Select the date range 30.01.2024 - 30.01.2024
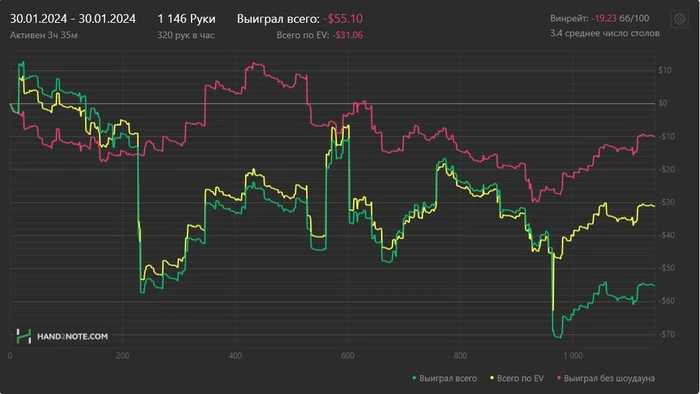This screenshot has height=394, width=700. [x=73, y=19]
